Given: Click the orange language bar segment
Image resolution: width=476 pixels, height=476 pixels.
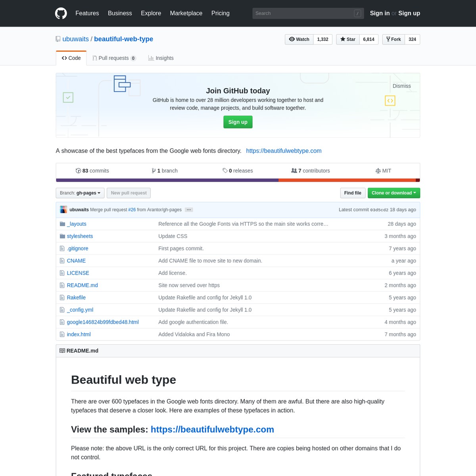Looking at the screenshot, I should click(x=347, y=180).
